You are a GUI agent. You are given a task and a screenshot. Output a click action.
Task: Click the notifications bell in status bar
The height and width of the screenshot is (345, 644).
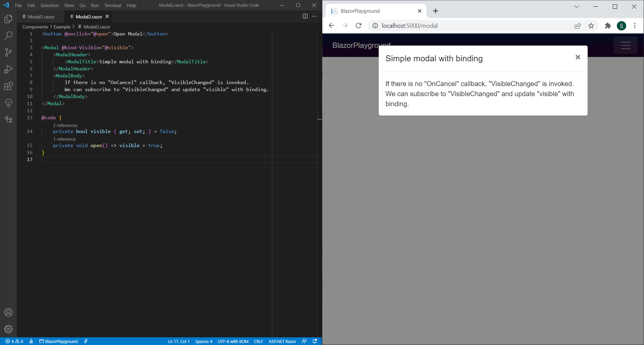(315, 341)
